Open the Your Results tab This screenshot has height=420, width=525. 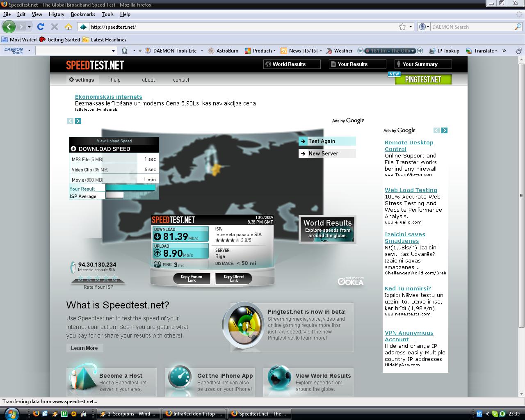tap(357, 64)
